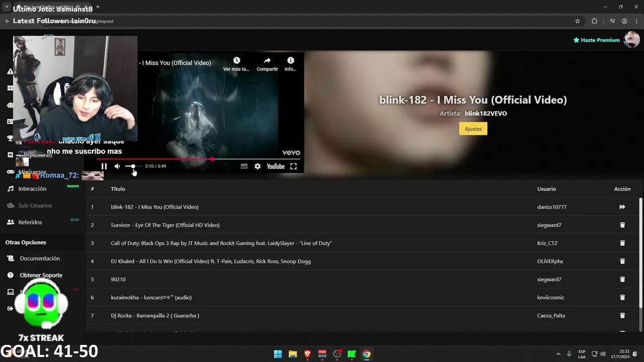Click the Título column header

118,189
